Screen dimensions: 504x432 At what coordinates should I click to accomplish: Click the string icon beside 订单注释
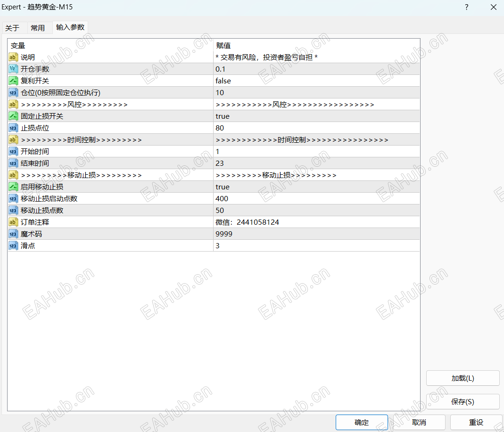(13, 222)
